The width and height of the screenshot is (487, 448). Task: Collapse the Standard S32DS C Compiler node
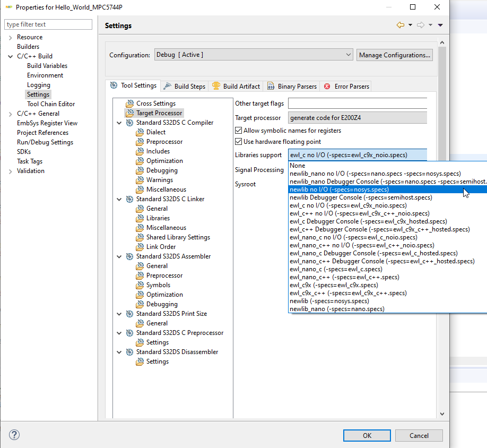[x=119, y=123]
